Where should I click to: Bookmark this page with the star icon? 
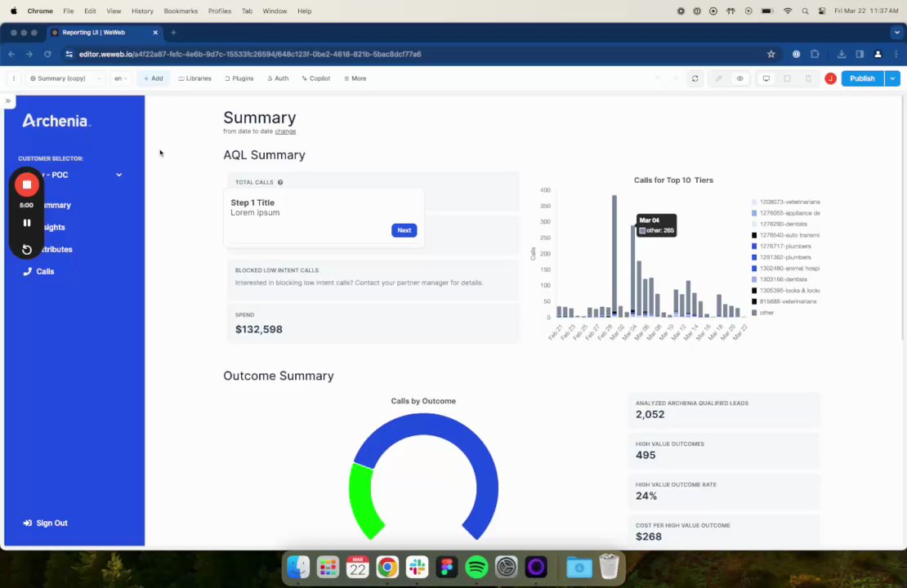(x=771, y=54)
